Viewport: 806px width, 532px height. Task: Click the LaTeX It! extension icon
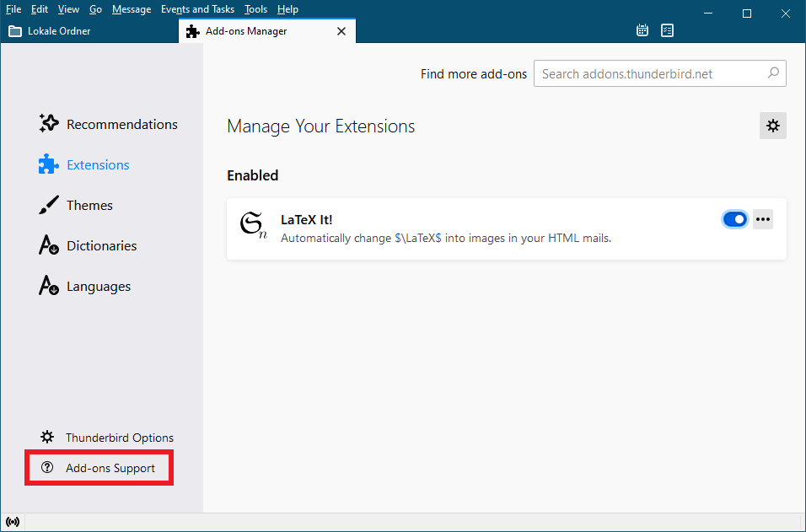pyautogui.click(x=253, y=226)
